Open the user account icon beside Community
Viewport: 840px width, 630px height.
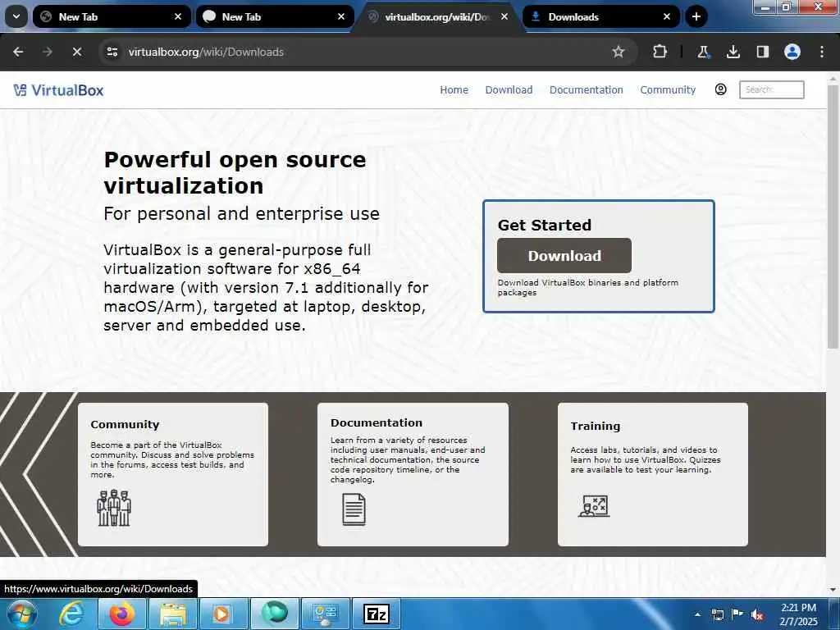coord(720,89)
